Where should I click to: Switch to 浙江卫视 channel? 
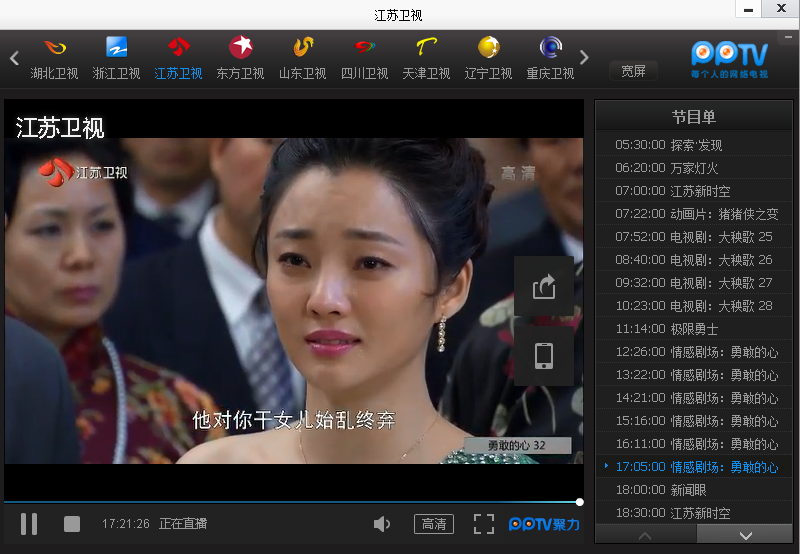(116, 59)
